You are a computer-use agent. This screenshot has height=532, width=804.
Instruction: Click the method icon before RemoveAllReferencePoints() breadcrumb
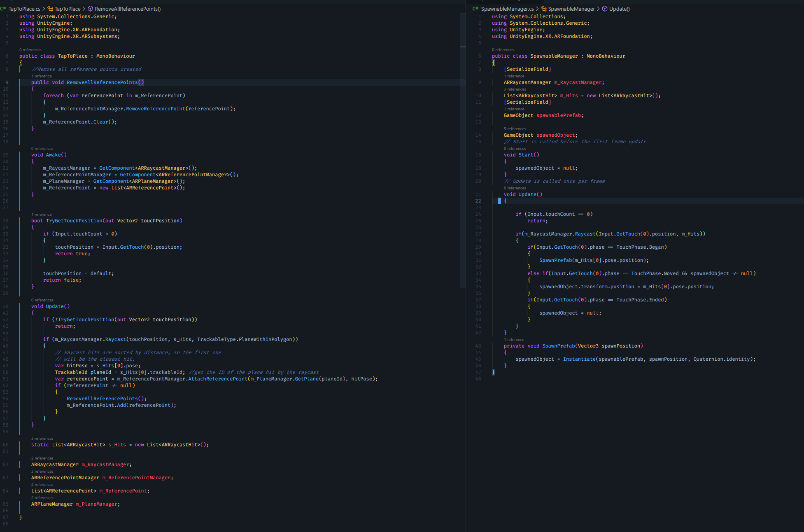90,9
